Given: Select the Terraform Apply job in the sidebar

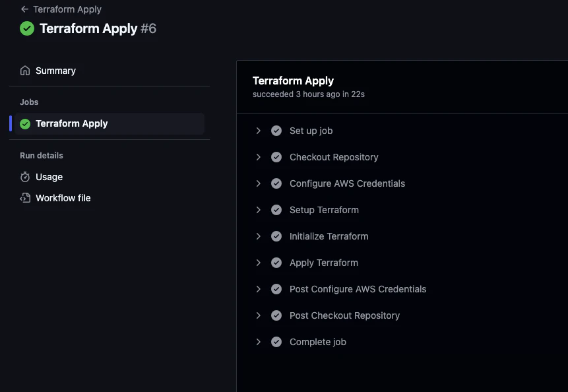Looking at the screenshot, I should click(x=71, y=123).
